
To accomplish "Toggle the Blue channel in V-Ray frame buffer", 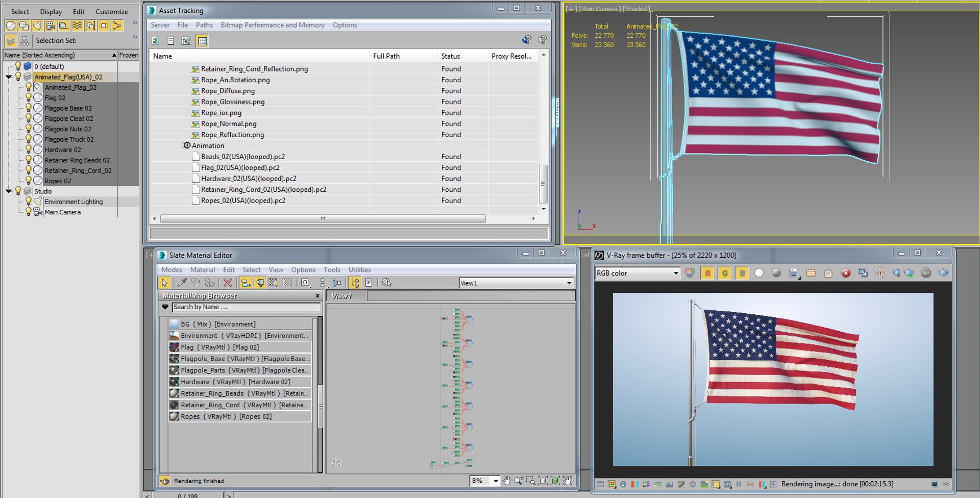I will pos(742,273).
